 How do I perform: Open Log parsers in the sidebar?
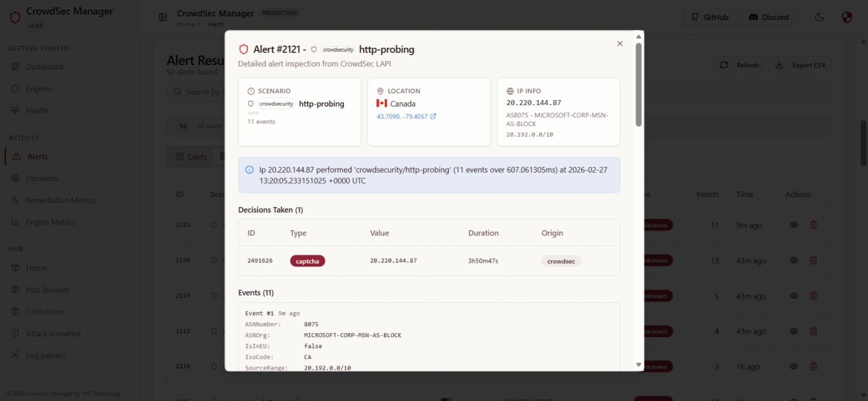click(x=70, y=355)
